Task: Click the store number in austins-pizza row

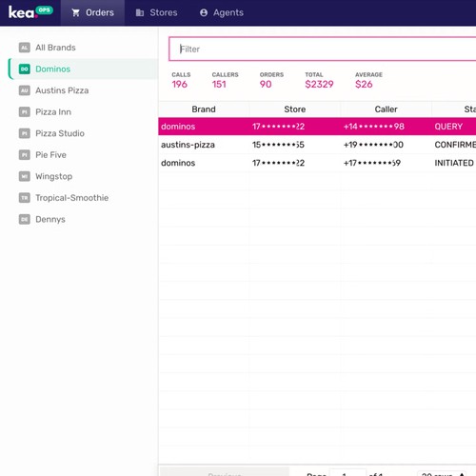Action: 278,145
